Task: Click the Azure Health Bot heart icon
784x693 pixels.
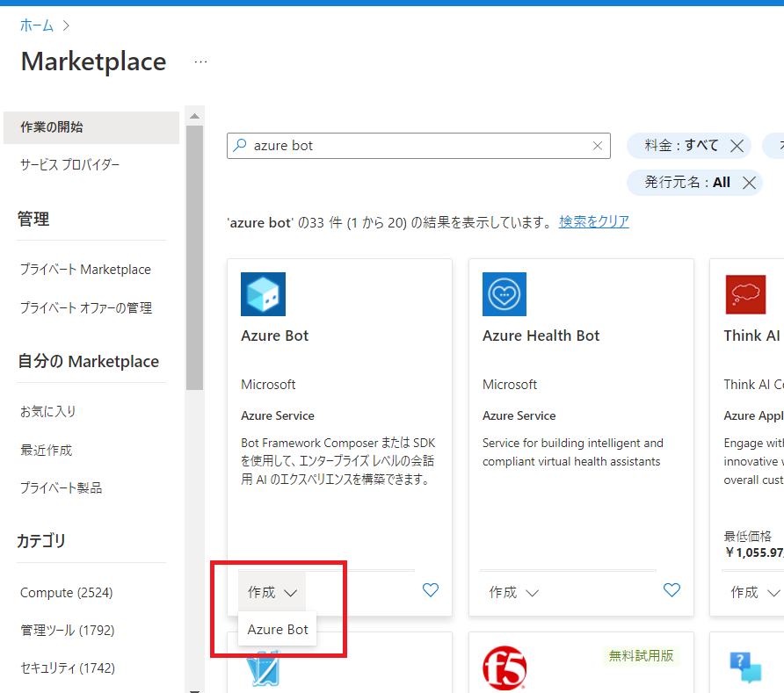Action: pyautogui.click(x=505, y=294)
